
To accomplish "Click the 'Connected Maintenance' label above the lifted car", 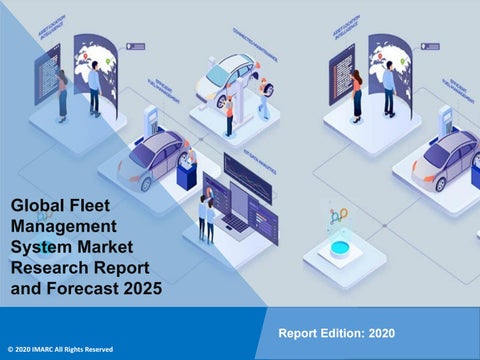I will [255, 45].
